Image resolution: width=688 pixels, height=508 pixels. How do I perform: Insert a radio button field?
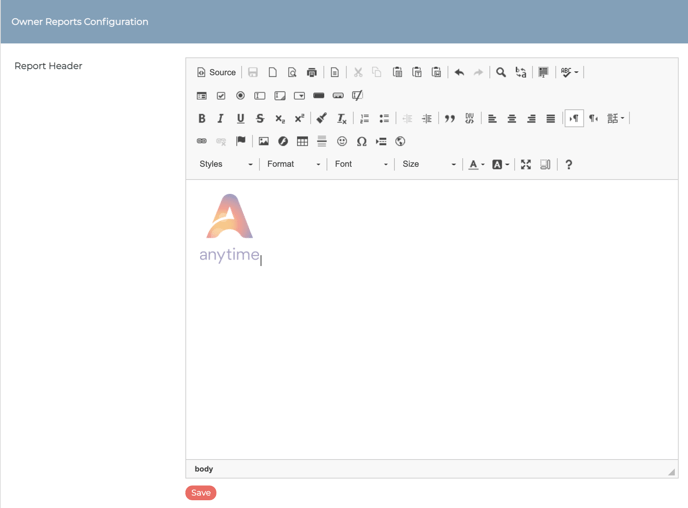coord(240,96)
